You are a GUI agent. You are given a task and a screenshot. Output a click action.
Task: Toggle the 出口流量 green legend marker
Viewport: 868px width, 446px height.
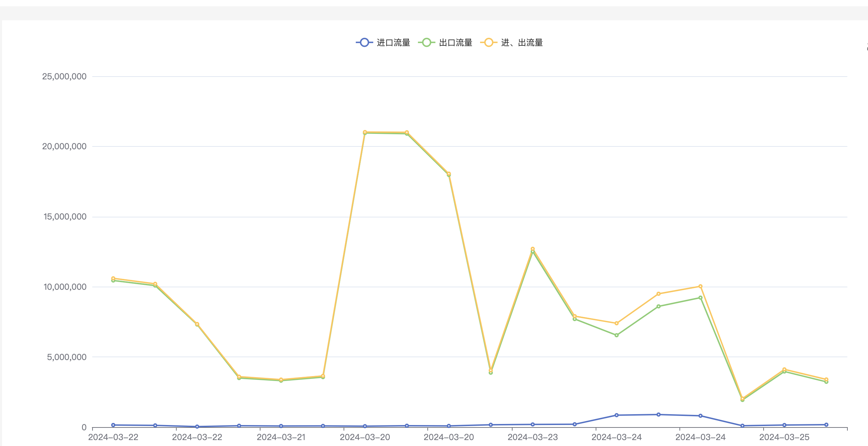coord(426,43)
